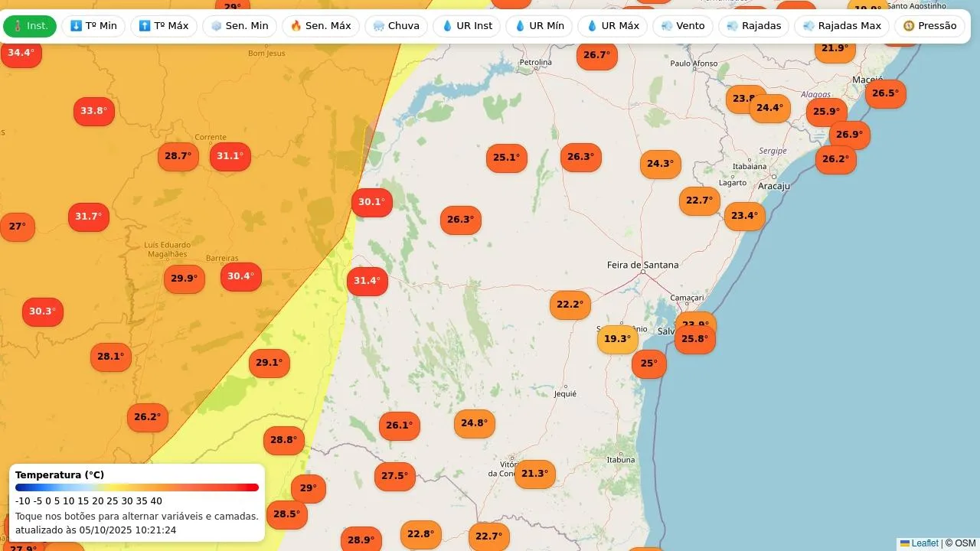Open the Pressão pressure layer

[929, 26]
